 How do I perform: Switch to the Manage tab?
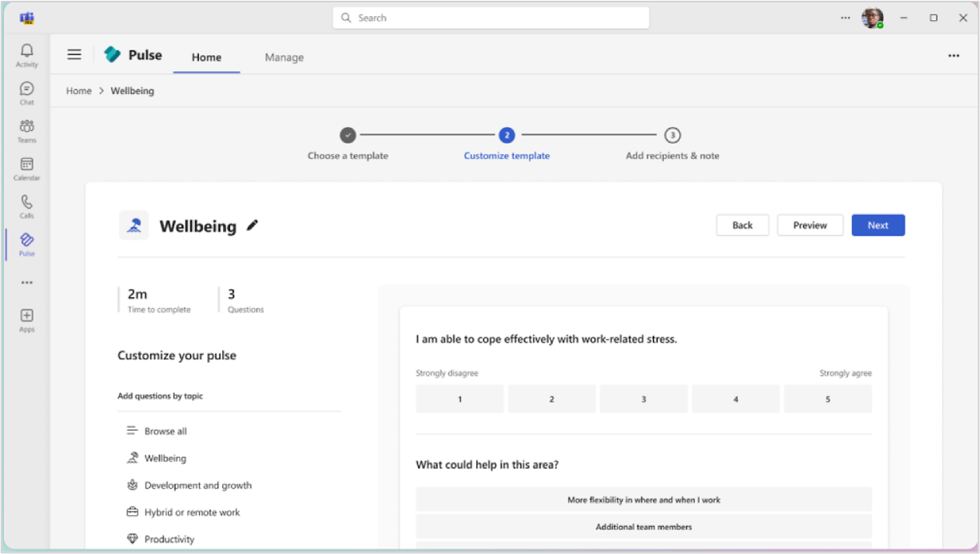[283, 57]
